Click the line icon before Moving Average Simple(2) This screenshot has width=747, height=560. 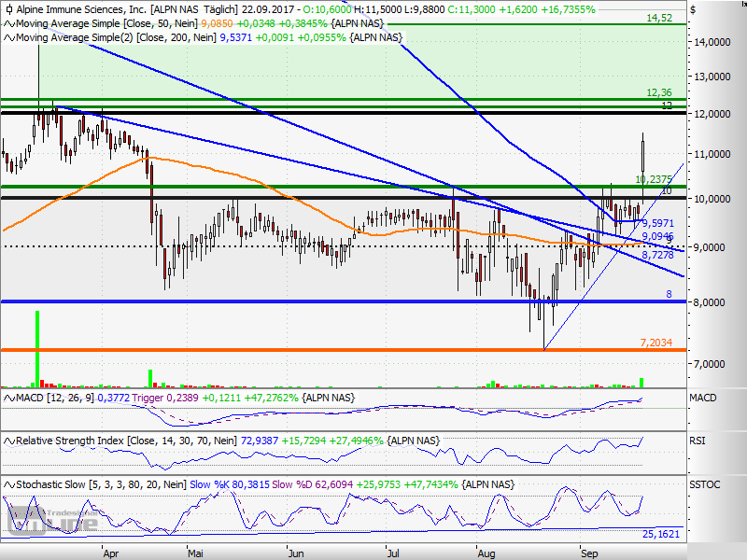coord(8,37)
